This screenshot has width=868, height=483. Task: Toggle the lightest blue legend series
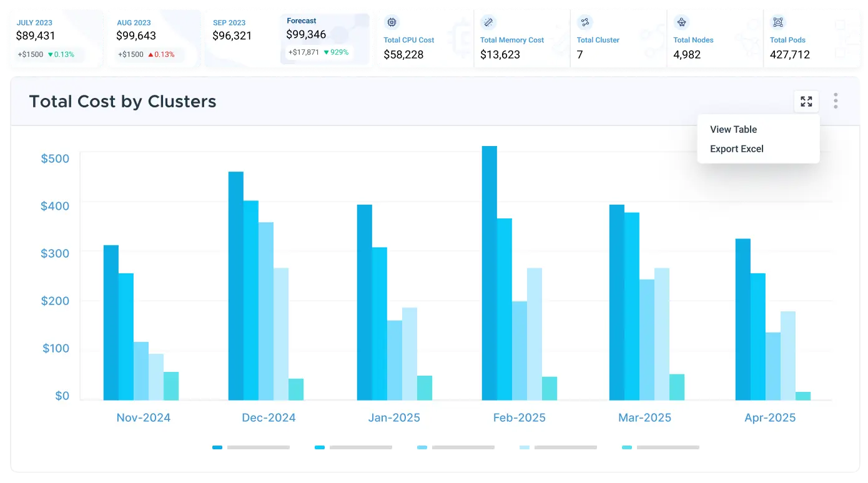[x=524, y=447]
